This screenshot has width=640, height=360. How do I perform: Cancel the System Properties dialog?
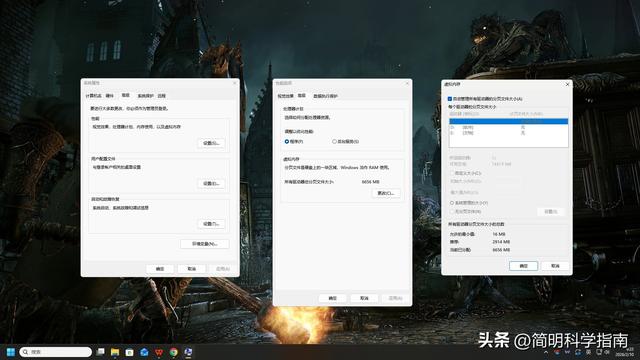[x=192, y=269]
